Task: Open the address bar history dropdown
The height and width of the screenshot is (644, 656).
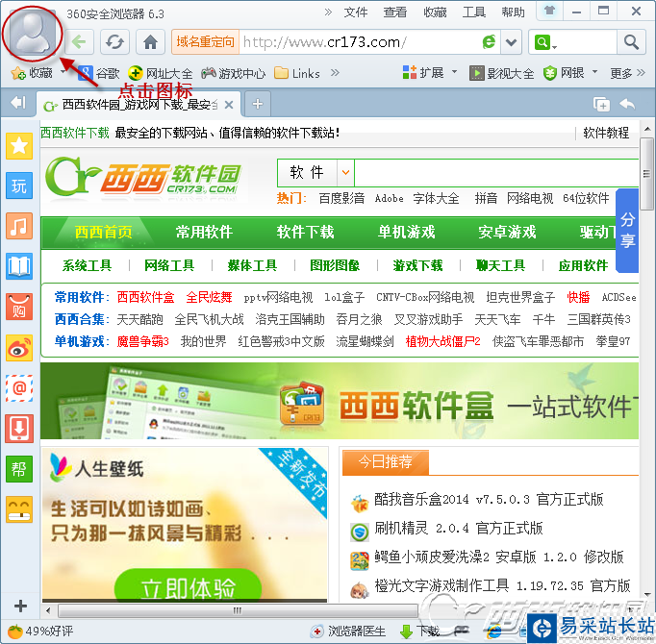Action: click(x=512, y=42)
